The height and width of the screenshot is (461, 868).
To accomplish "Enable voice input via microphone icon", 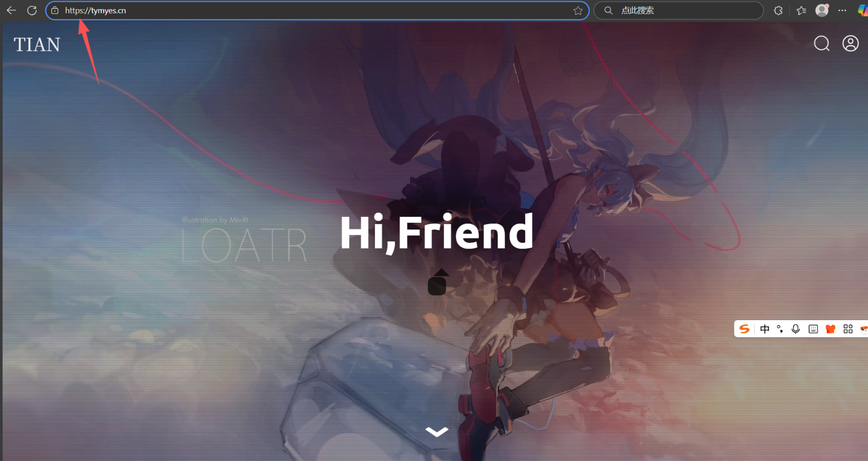I will (x=796, y=329).
